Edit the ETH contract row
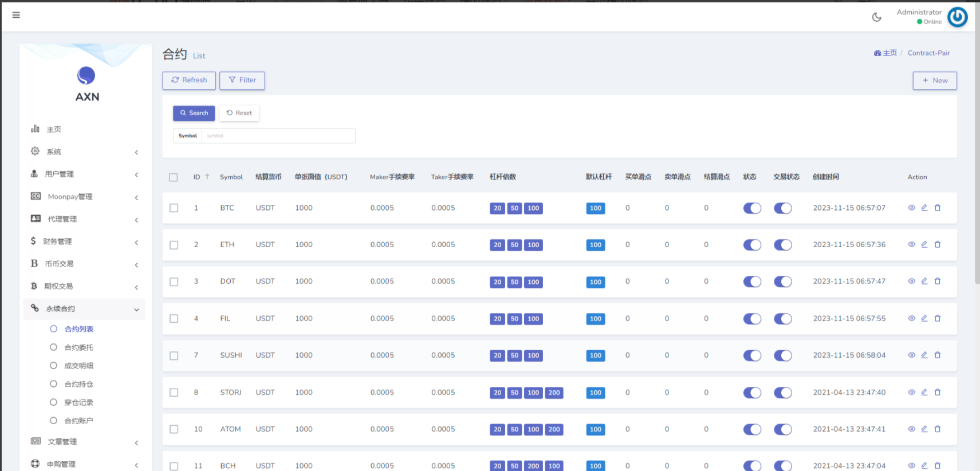980x471 pixels. pyautogui.click(x=924, y=244)
